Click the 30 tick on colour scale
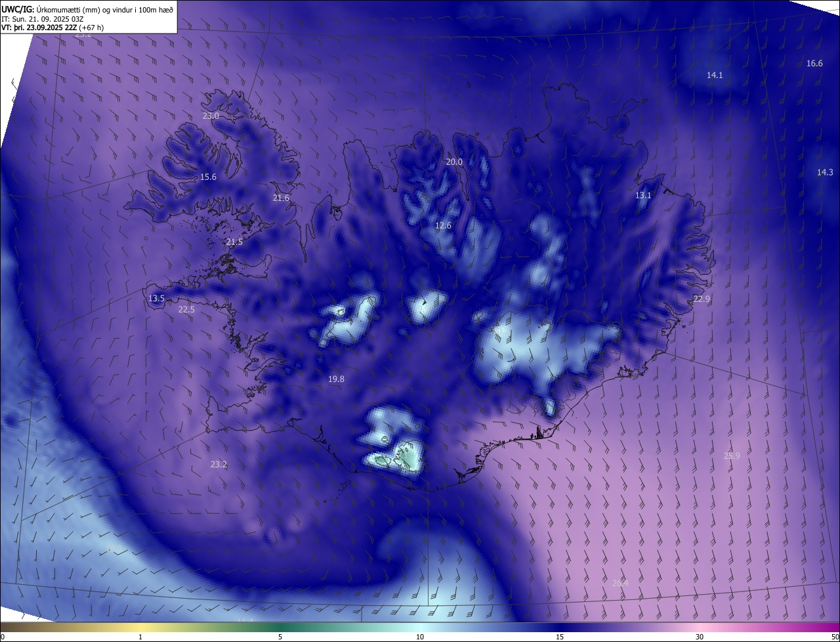The width and height of the screenshot is (840, 642). coord(700,637)
